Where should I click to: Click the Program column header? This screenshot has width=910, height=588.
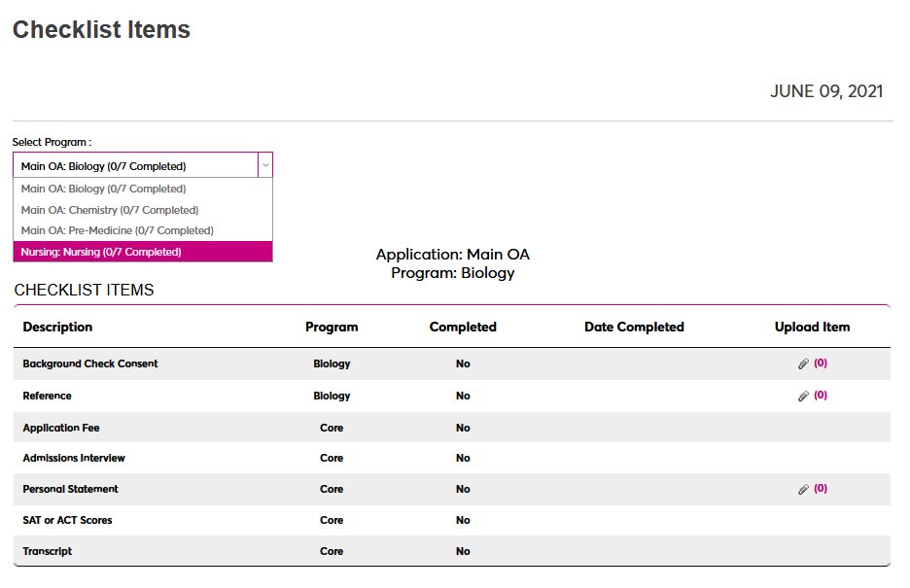coord(332,328)
